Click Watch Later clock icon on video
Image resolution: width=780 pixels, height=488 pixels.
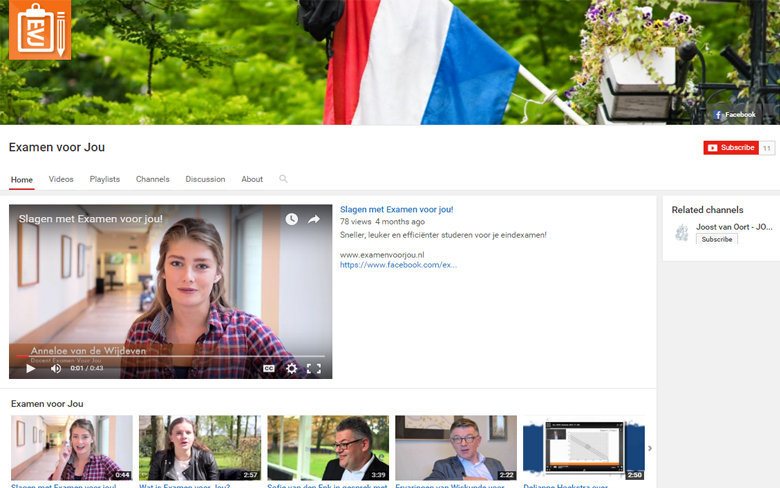292,219
